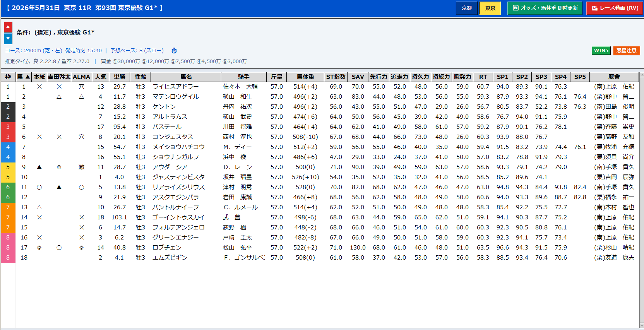
Task: Click the 馬体重 column header
Action: pyautogui.click(x=305, y=77)
